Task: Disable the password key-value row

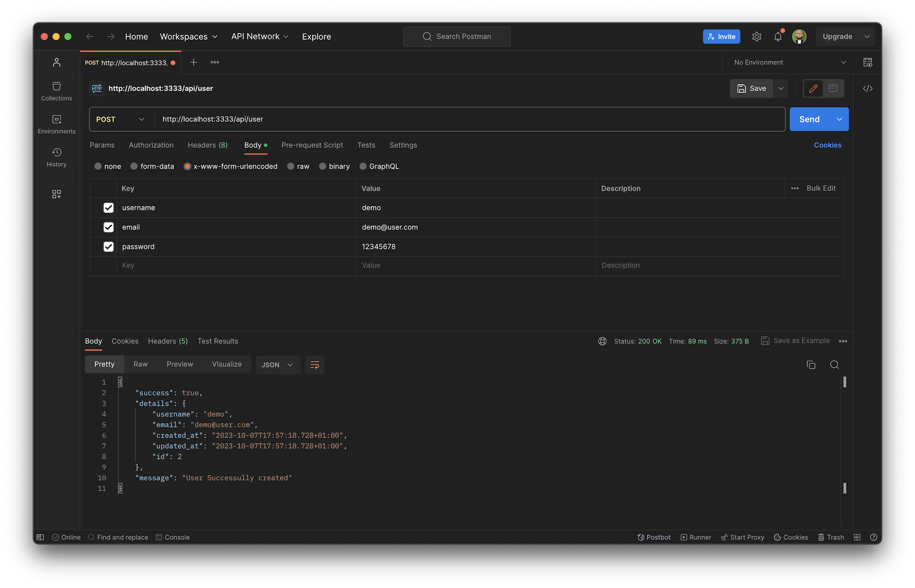Action: (108, 246)
